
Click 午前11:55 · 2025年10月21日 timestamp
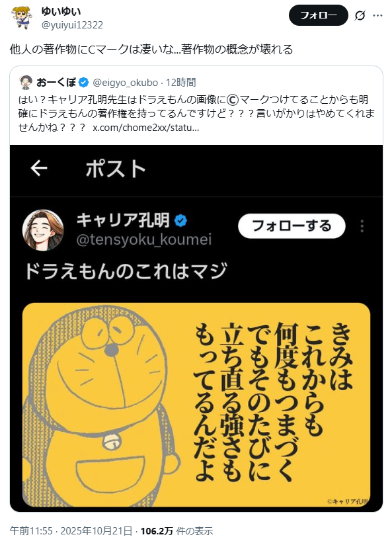click(71, 530)
